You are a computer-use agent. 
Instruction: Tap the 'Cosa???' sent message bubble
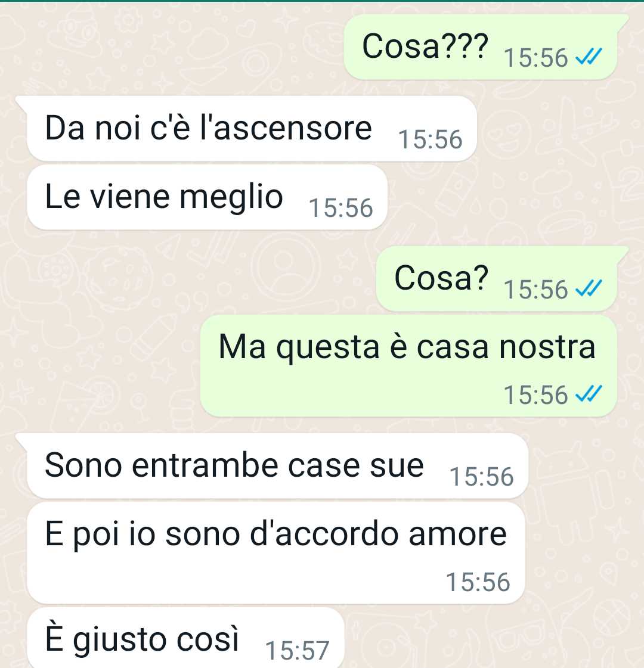click(481, 47)
